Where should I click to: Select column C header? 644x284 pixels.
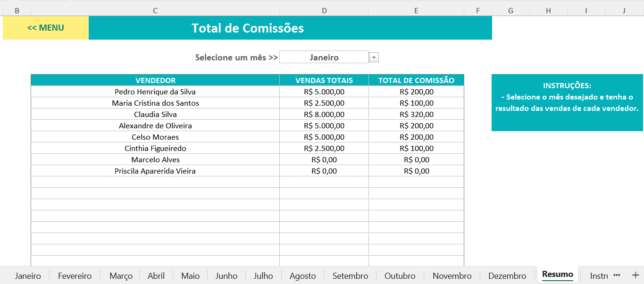pos(155,10)
